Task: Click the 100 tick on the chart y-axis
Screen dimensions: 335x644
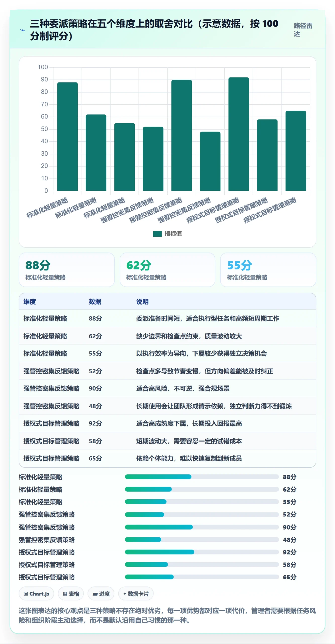Action: pos(43,67)
